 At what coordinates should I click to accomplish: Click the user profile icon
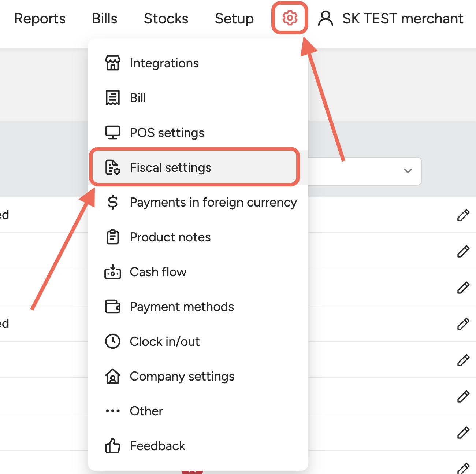coord(326,18)
